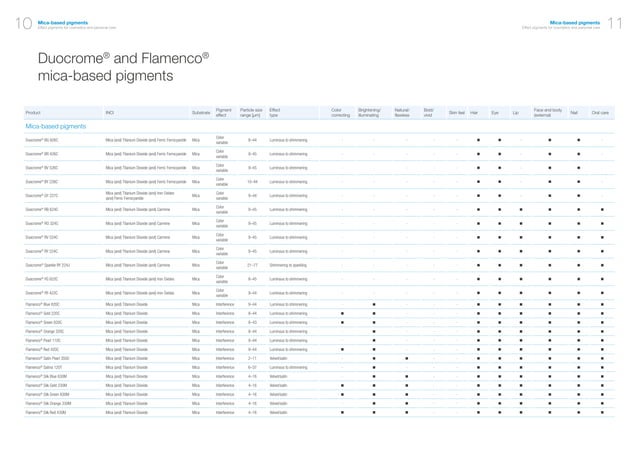Screen dimensions: 638x451
Task: Click the Color correcting dot for Flamenco Silk Red
Action: tap(342, 412)
